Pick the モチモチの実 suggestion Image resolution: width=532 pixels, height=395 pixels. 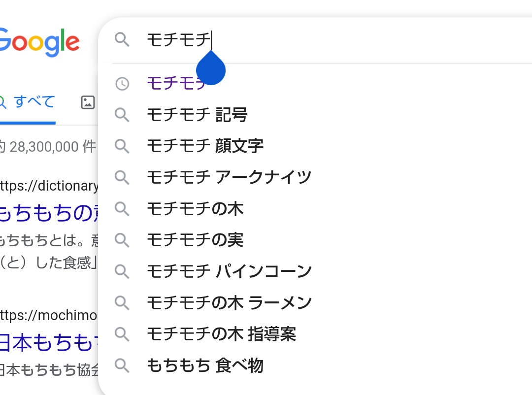pos(316,240)
